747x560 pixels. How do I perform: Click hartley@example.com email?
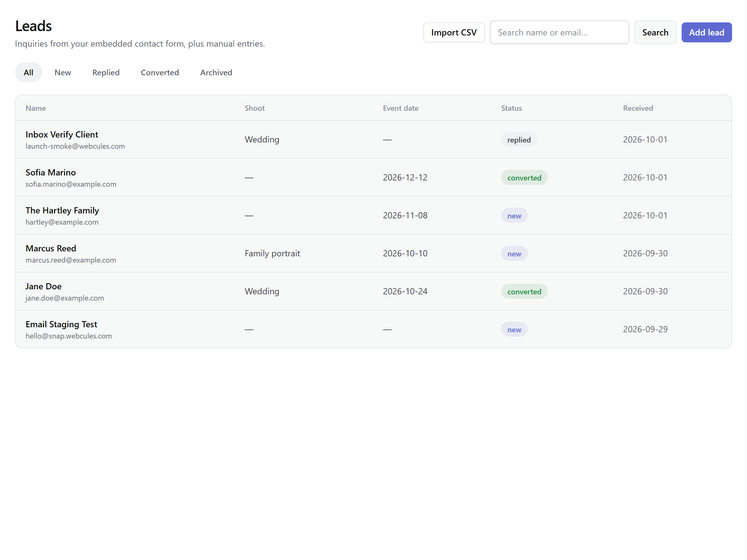click(62, 222)
